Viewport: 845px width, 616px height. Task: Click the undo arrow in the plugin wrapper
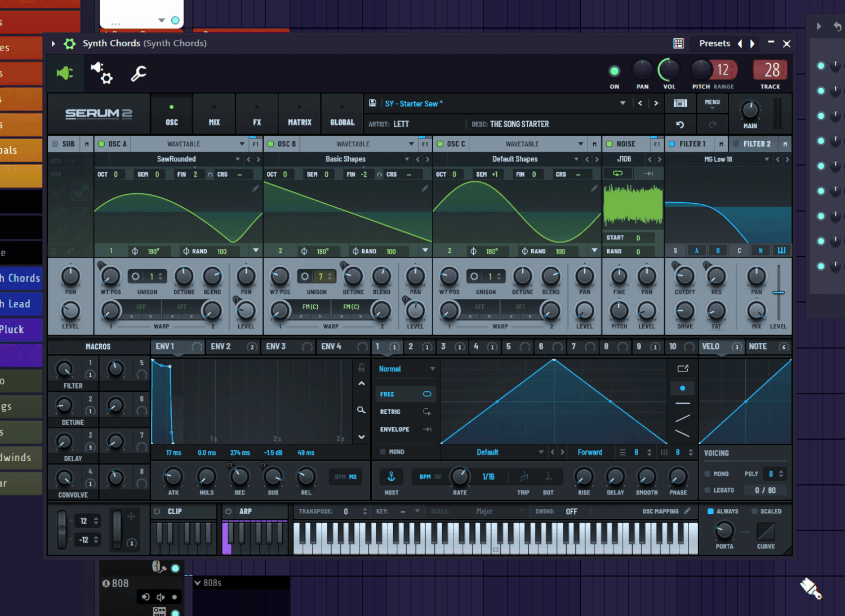(x=680, y=124)
